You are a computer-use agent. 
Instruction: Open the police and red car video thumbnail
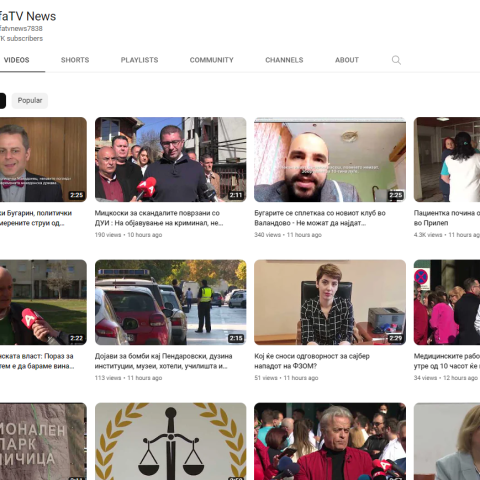171,302
